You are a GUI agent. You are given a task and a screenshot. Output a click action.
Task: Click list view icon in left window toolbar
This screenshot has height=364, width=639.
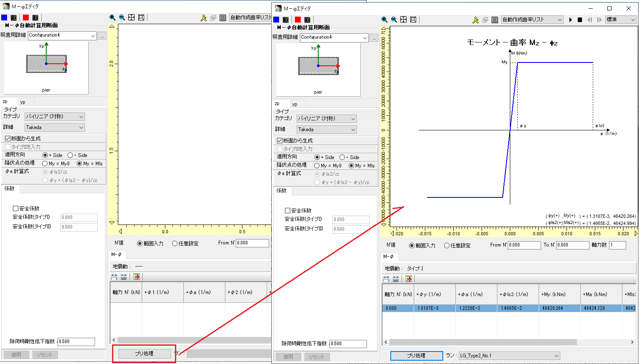point(223,17)
